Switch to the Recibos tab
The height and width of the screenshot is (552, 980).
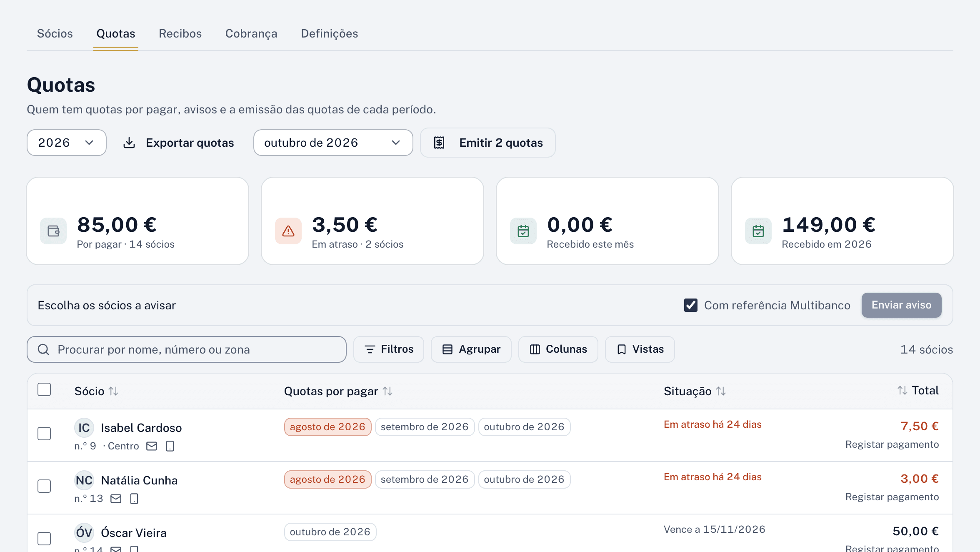[x=180, y=33]
